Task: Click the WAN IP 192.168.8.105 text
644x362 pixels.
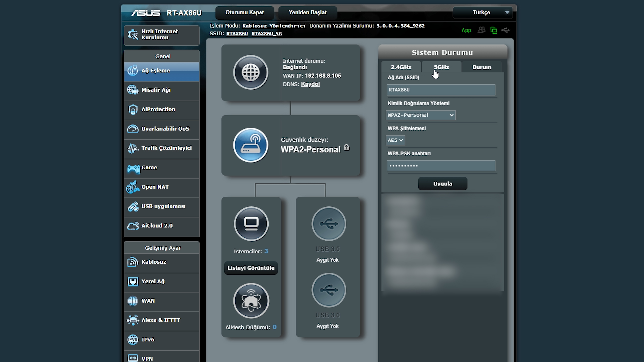Action: pos(323,76)
